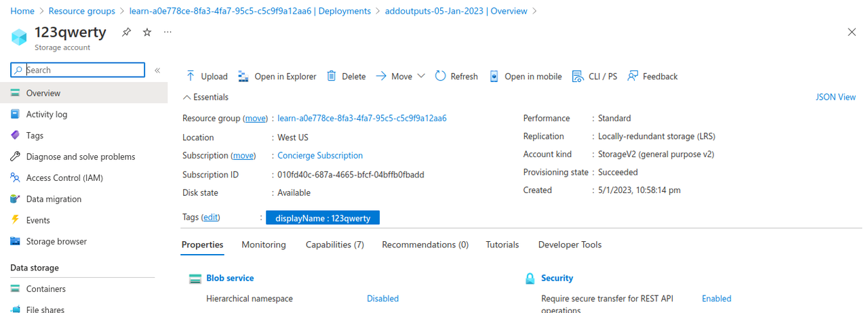Focus the sidebar Search box
This screenshot has width=868, height=313.
(x=77, y=70)
